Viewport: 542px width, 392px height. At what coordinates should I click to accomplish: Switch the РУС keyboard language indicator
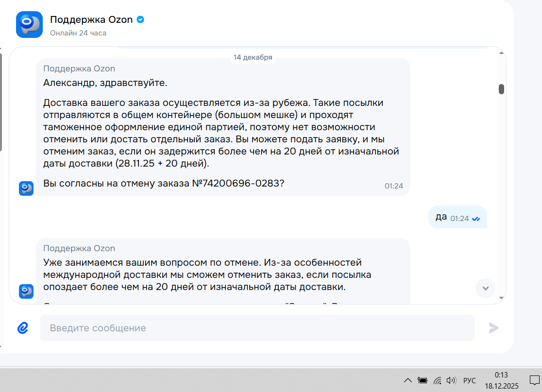[x=470, y=381]
